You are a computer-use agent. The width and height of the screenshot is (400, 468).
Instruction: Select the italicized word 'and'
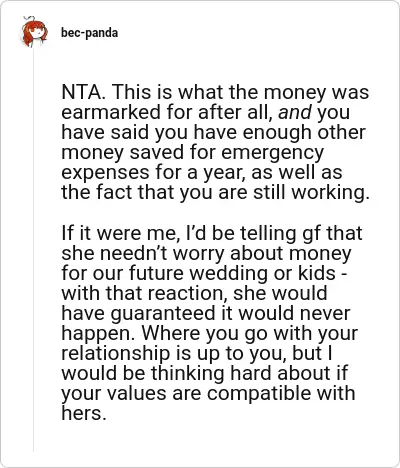tap(295, 112)
